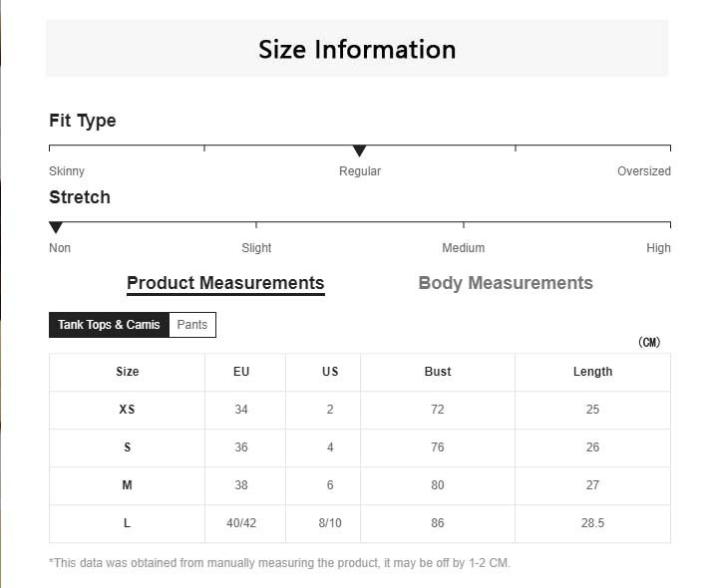Click the Size Information heading
Viewport: 708px width, 588px height.
[357, 49]
